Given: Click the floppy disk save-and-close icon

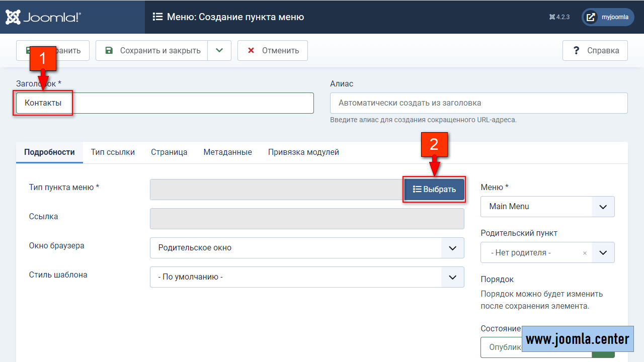Looking at the screenshot, I should pos(109,51).
